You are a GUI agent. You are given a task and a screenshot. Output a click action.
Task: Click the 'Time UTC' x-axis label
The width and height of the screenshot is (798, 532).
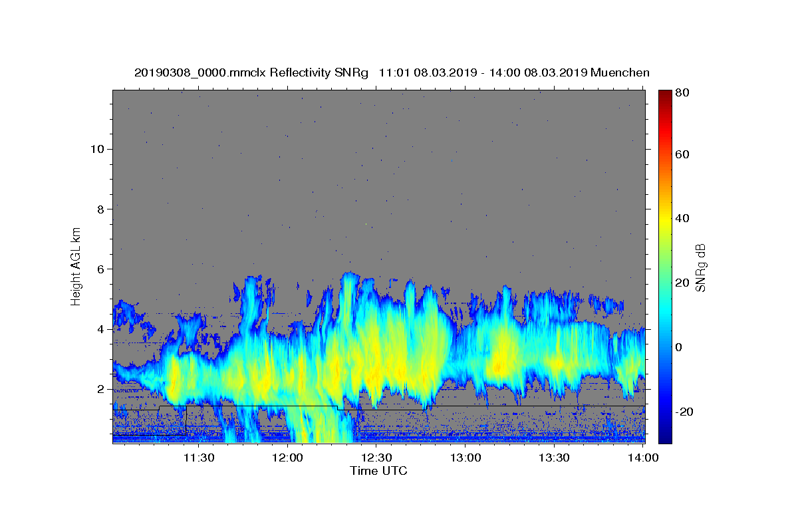tap(378, 471)
